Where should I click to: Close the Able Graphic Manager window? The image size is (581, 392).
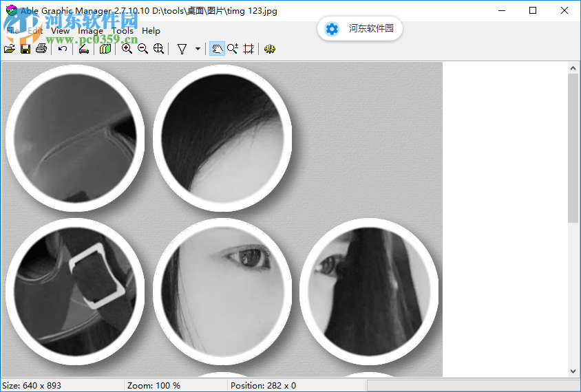(x=564, y=10)
